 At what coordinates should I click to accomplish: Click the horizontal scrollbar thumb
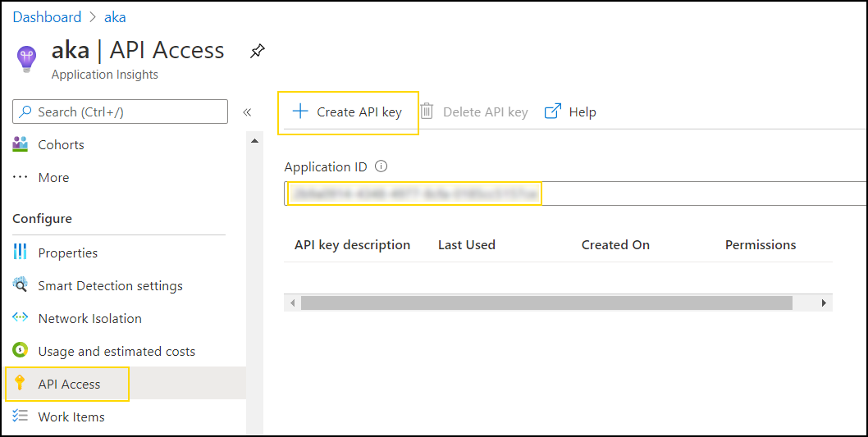[547, 303]
